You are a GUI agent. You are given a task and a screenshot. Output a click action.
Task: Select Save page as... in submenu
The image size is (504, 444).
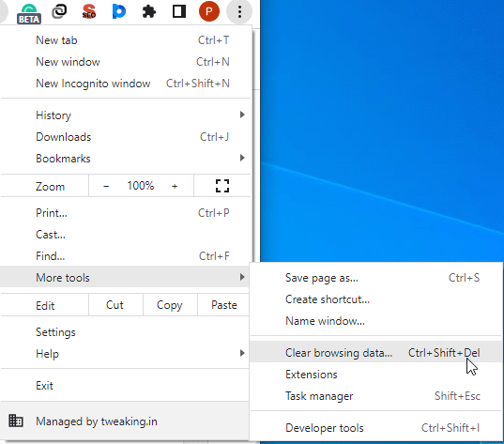click(x=376, y=278)
